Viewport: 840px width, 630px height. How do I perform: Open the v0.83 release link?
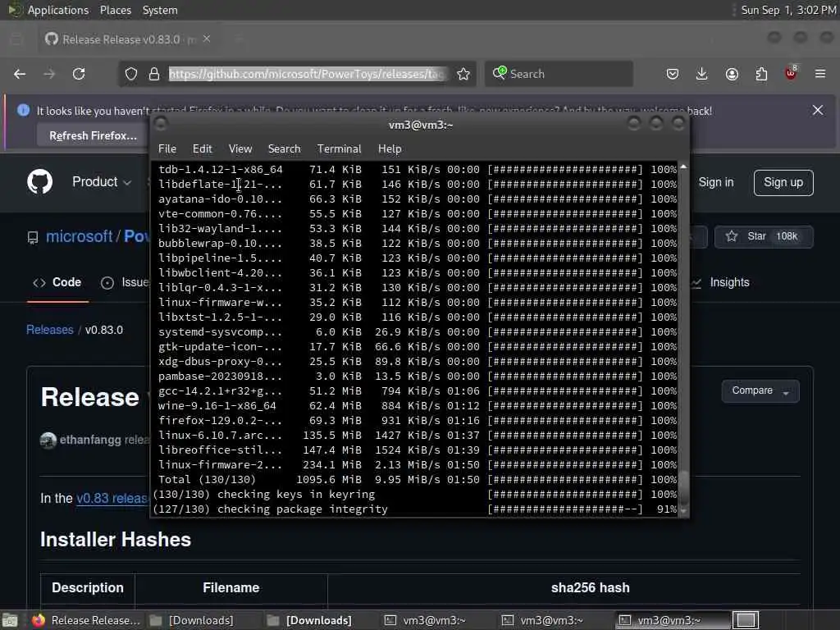112,498
